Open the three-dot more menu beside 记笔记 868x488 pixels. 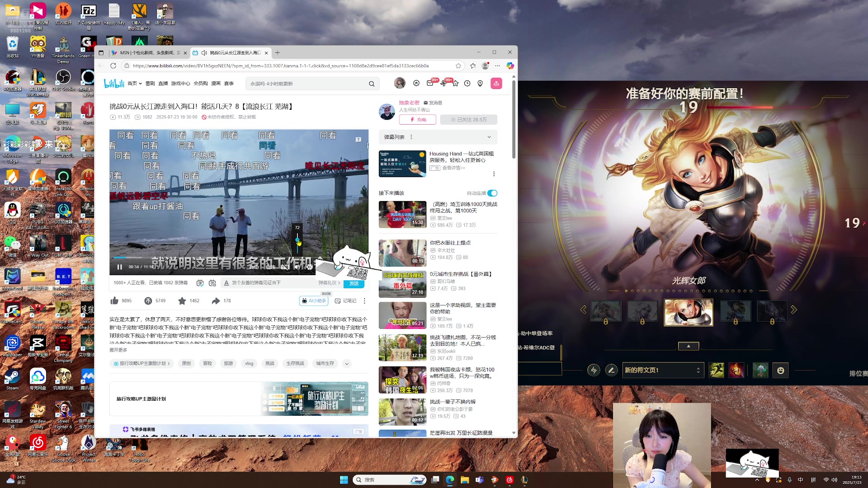pyautogui.click(x=364, y=301)
